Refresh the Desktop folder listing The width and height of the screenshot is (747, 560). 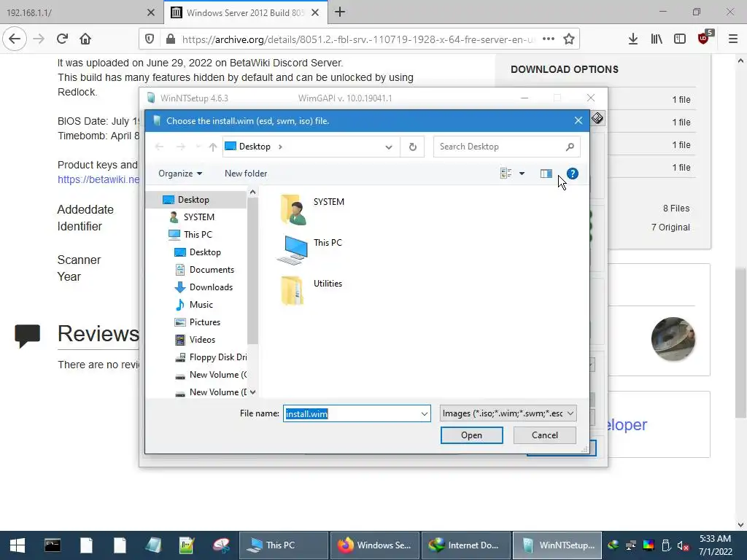click(413, 147)
